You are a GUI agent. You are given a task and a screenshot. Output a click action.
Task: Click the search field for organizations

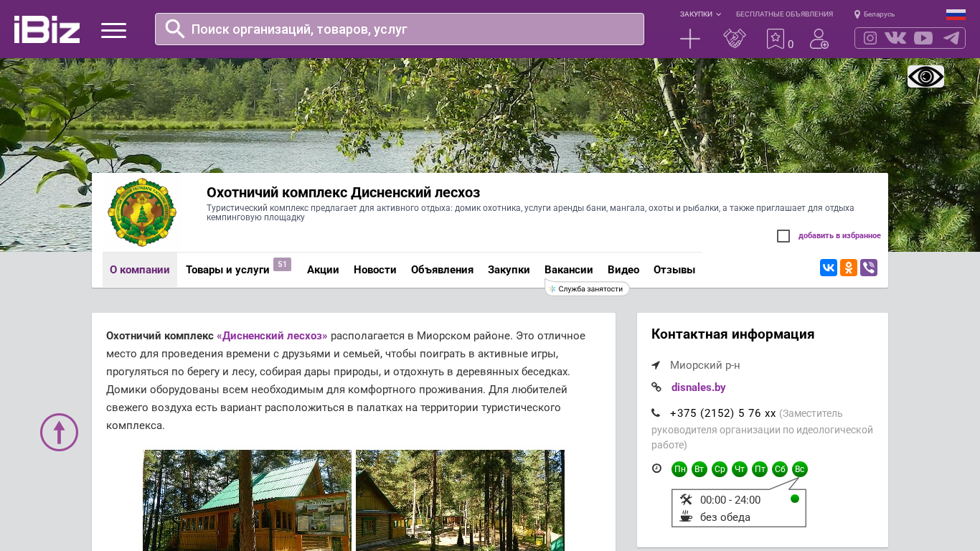click(x=400, y=29)
